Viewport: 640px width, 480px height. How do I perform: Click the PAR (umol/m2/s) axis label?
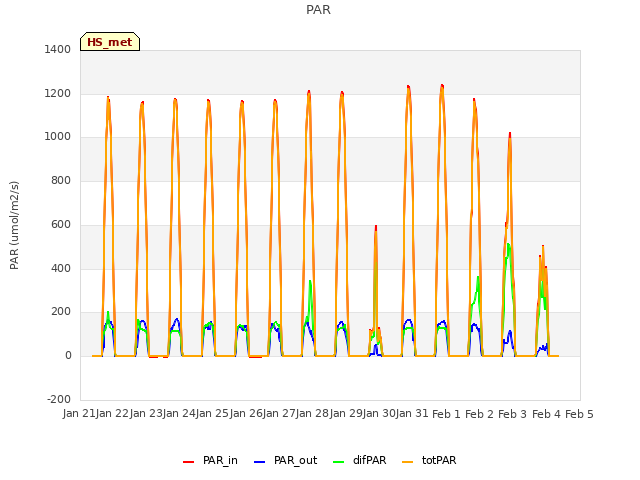pos(14,225)
